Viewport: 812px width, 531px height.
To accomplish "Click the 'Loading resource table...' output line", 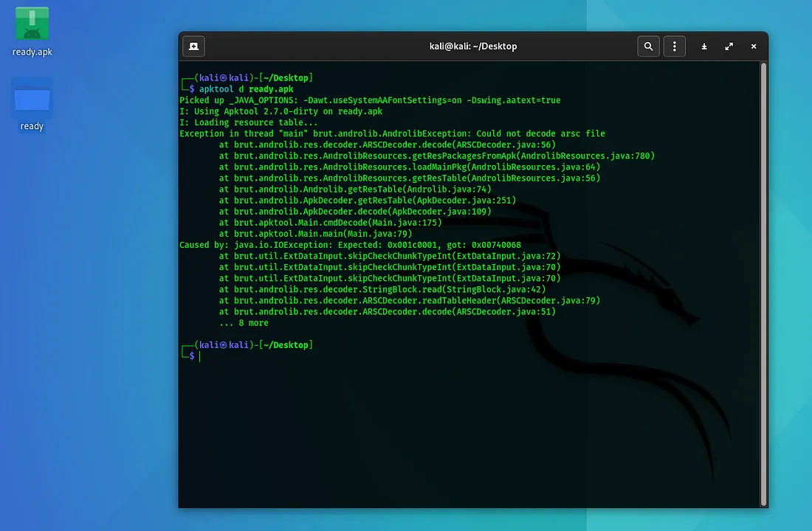I will 249,122.
